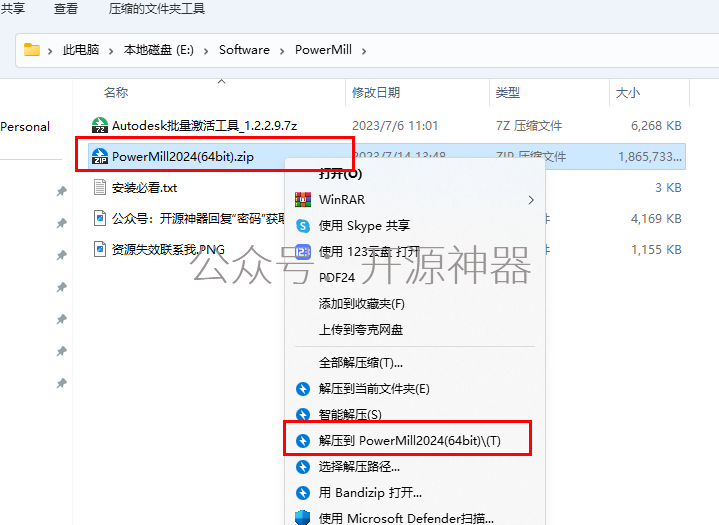Sort files by the 修改日期 column header
719x525 pixels.
click(376, 93)
